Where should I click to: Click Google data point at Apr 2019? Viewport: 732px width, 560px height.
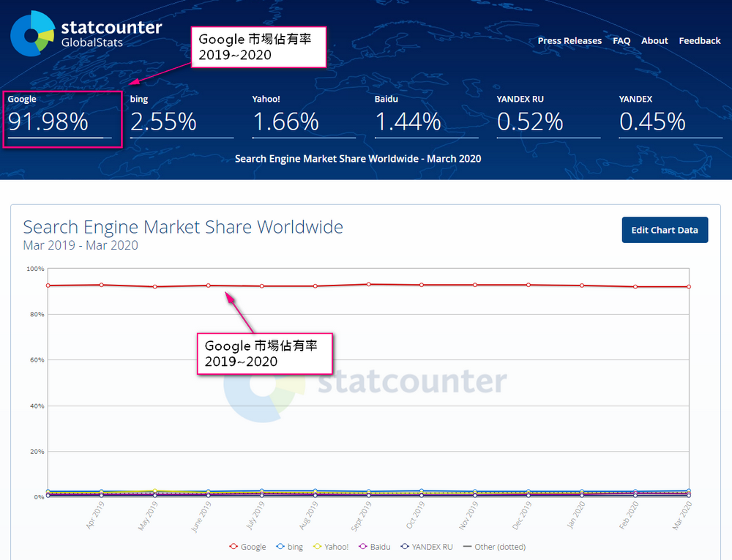(101, 285)
